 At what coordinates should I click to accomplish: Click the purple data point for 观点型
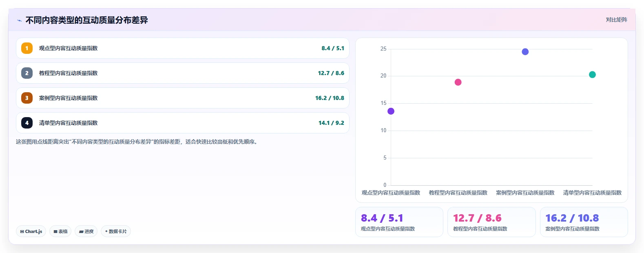pyautogui.click(x=391, y=111)
